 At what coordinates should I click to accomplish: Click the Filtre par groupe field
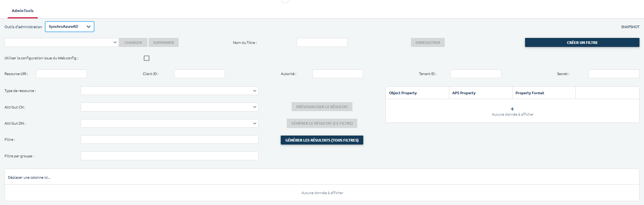point(169,156)
